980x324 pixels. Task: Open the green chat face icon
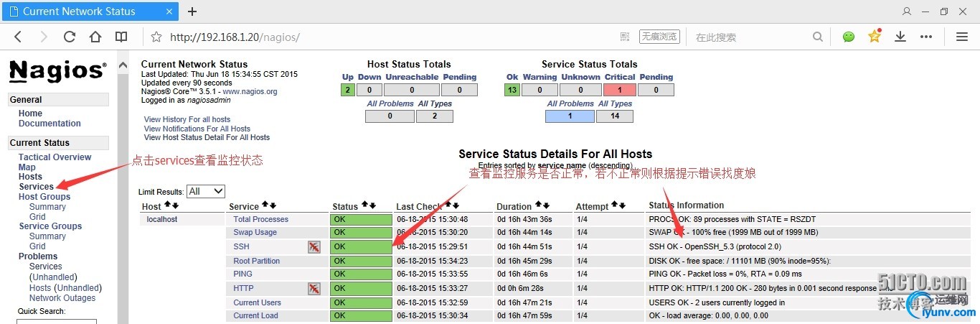(849, 37)
